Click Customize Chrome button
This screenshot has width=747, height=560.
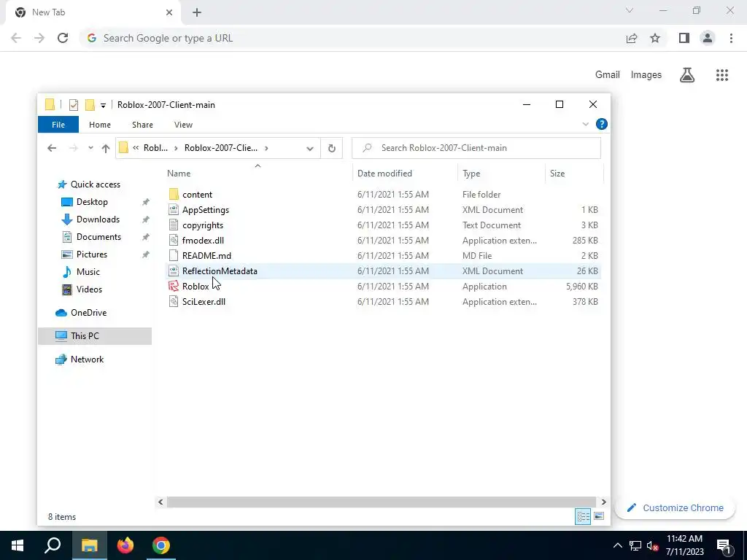click(675, 508)
